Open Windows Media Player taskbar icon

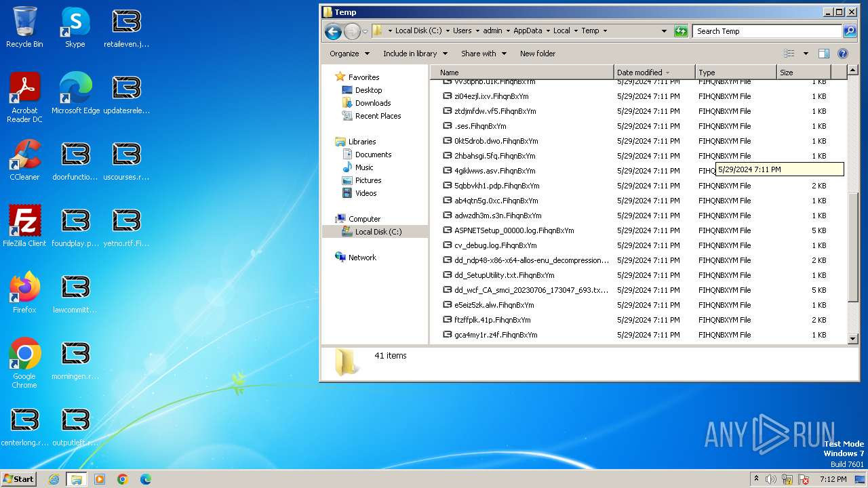click(x=100, y=479)
